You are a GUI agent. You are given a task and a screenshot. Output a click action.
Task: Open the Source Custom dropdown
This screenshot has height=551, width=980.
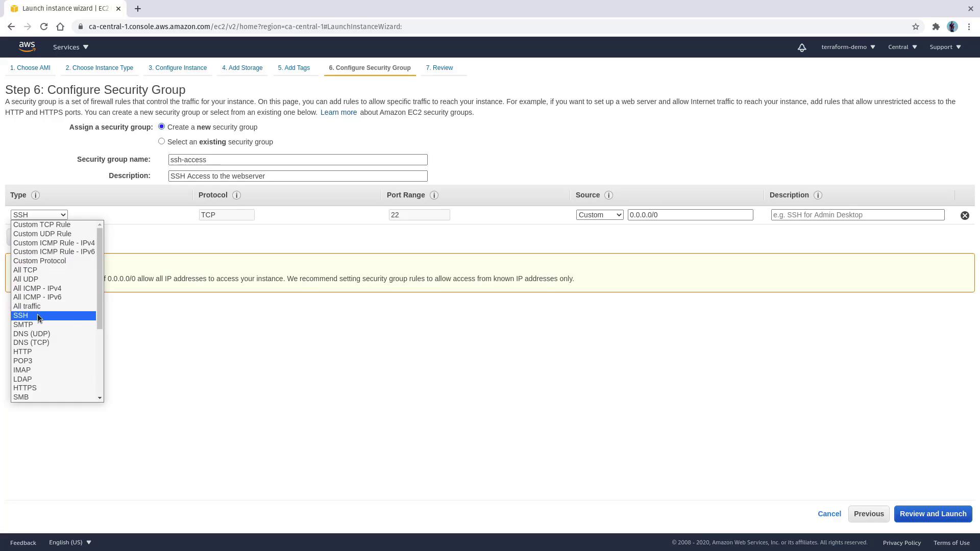(x=600, y=215)
